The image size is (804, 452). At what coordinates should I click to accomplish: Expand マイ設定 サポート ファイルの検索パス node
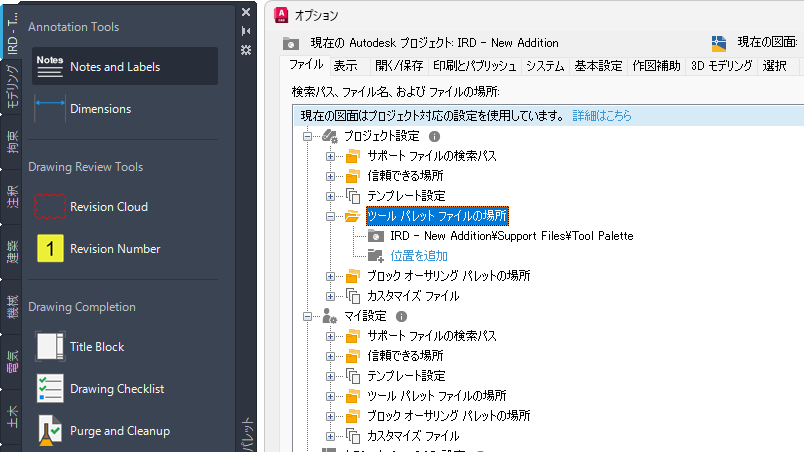point(330,336)
